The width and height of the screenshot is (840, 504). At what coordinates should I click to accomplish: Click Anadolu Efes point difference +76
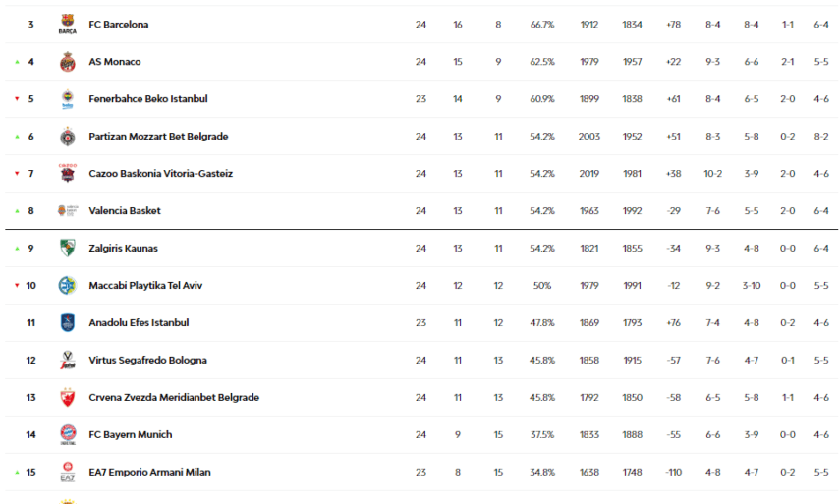pos(673,323)
